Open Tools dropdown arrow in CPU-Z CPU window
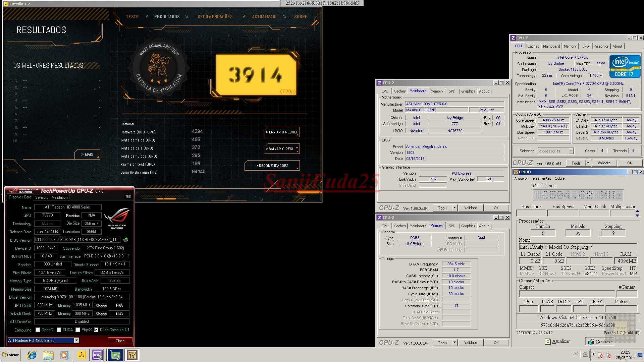 (588, 163)
